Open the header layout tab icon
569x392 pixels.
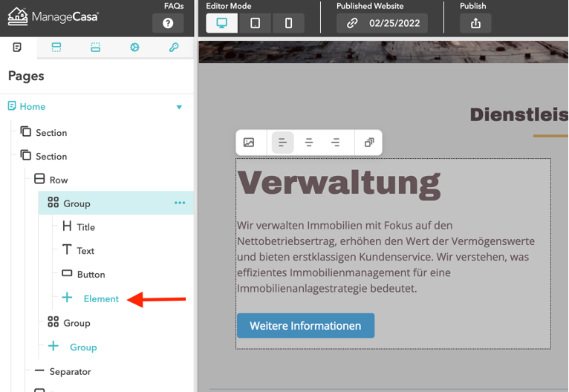(56, 47)
